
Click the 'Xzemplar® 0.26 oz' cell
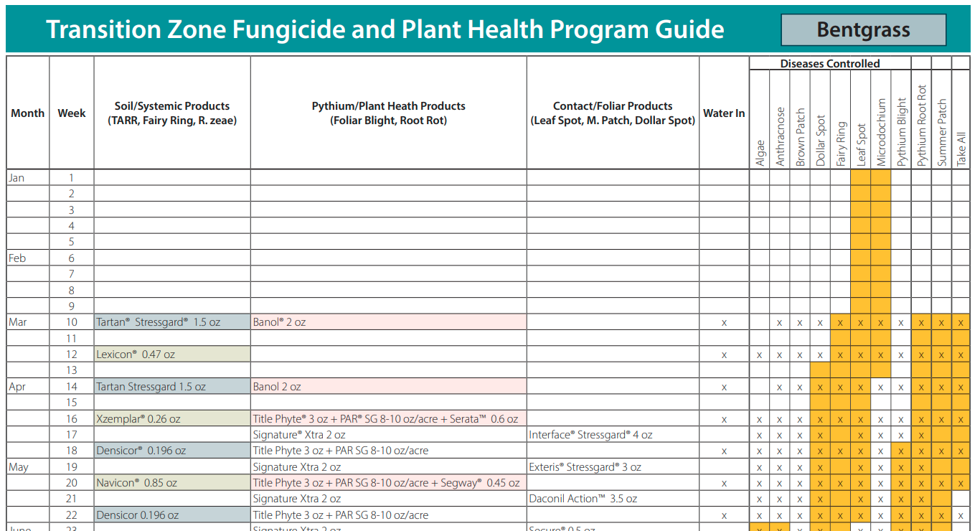click(x=172, y=419)
